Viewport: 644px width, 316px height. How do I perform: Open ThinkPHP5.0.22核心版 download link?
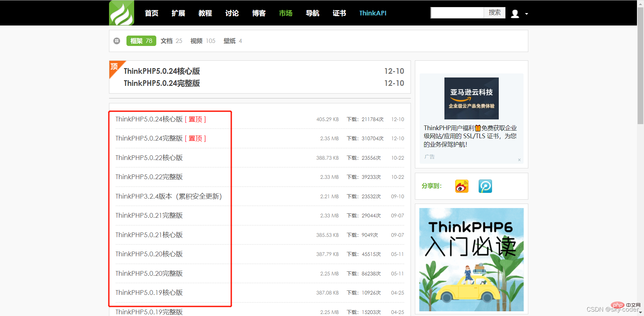point(149,158)
